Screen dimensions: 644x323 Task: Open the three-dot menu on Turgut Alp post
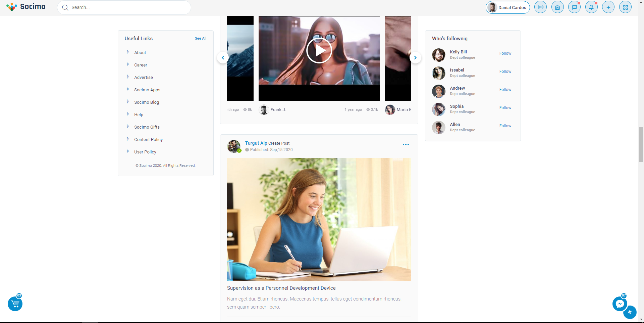click(406, 144)
